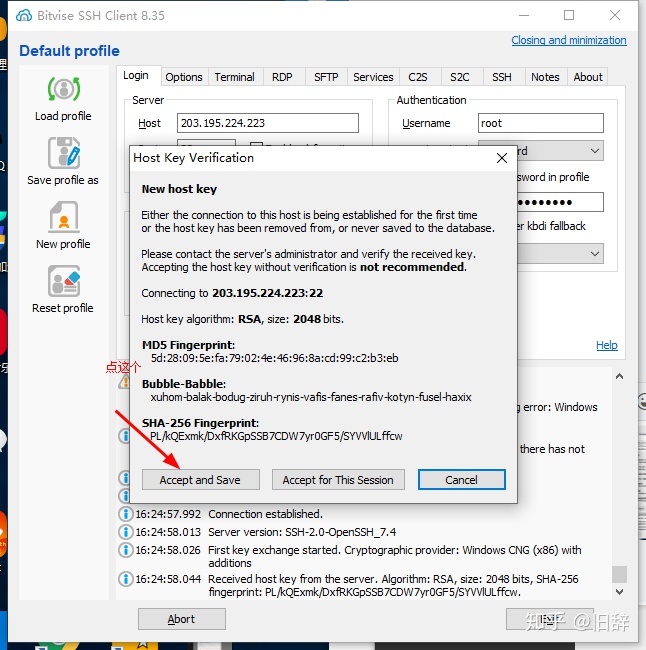
Task: Maximize the Bitvise window
Action: point(569,15)
